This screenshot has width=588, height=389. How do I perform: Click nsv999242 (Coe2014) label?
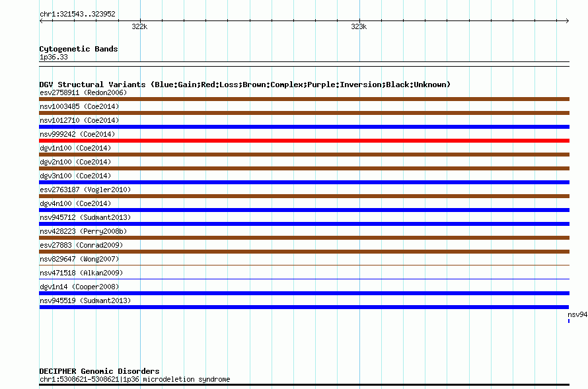[77, 134]
